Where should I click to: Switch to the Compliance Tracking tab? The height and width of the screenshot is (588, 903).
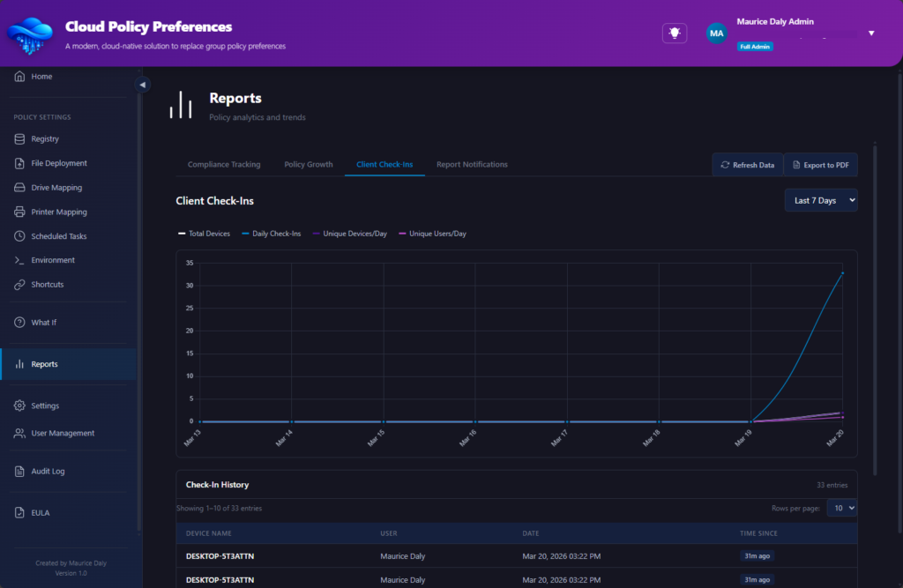(x=224, y=165)
